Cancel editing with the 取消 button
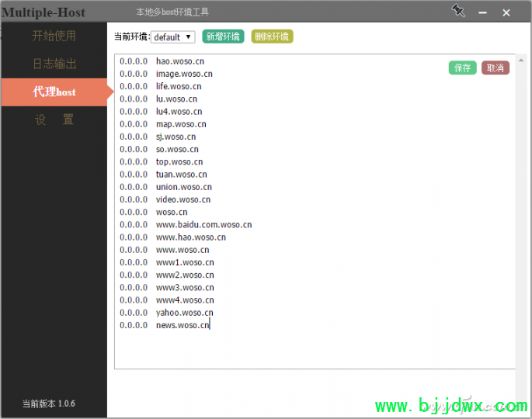 coord(495,68)
